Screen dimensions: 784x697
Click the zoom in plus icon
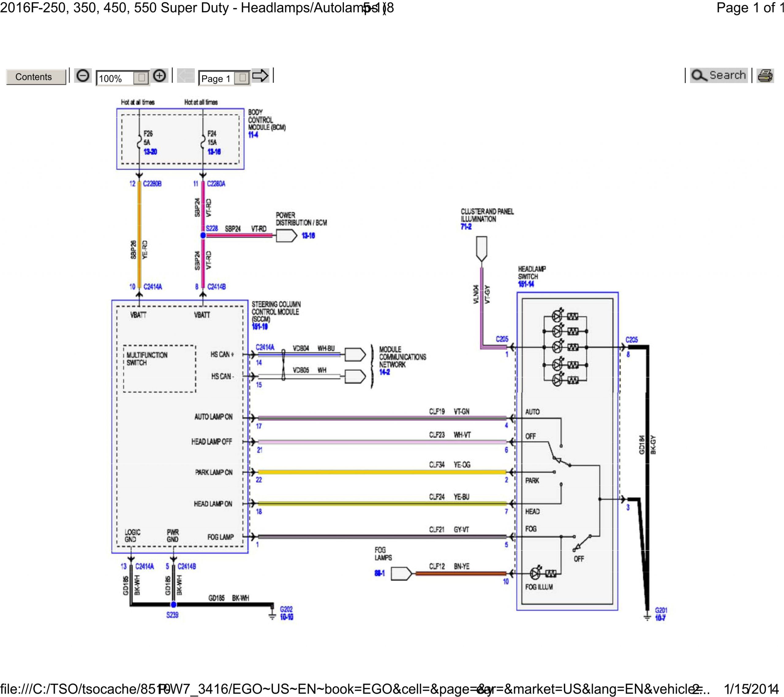pos(160,76)
